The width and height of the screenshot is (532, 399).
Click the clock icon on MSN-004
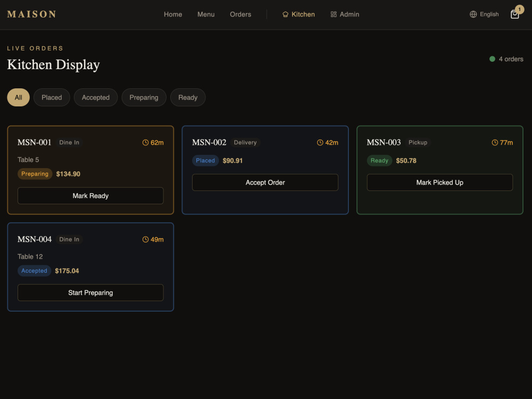(x=145, y=239)
